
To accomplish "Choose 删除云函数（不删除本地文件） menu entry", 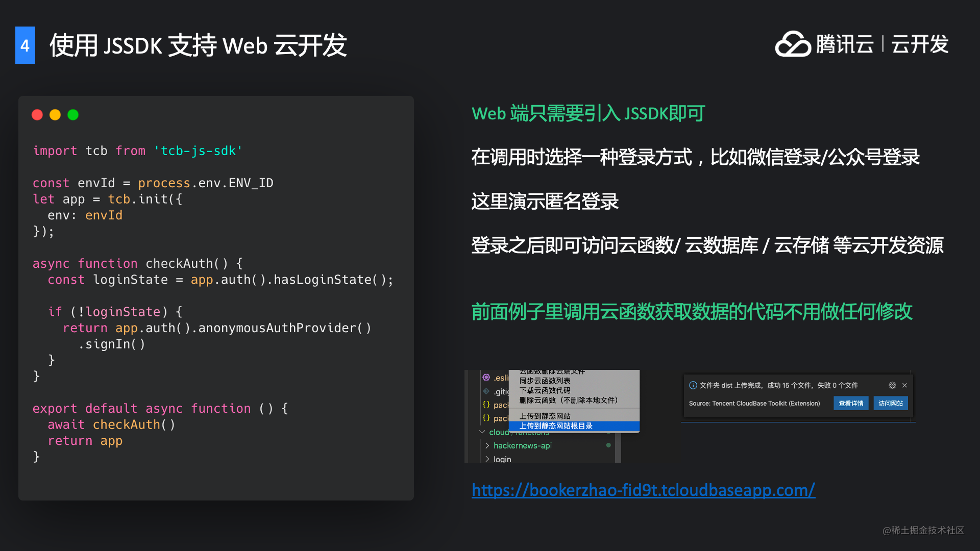I will coord(574,400).
